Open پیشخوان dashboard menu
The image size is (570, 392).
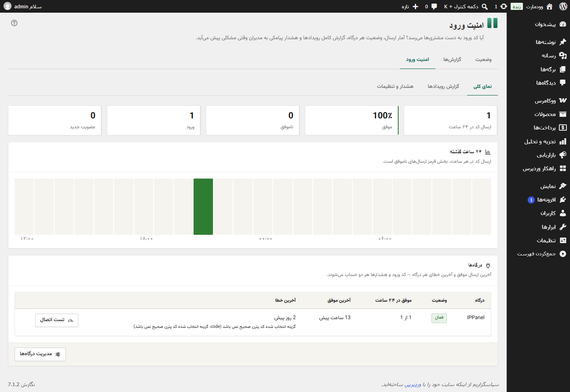[538, 24]
